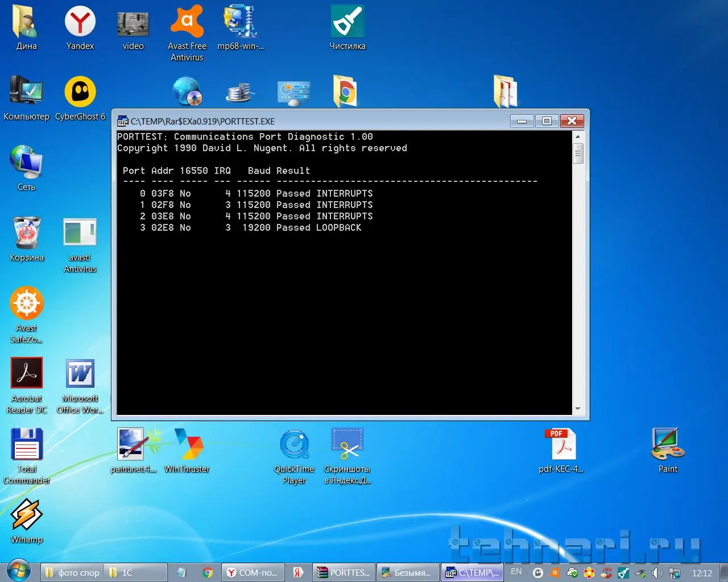Screen dimensions: 728x582
Task: Click the EN language indicator
Action: click(516, 572)
